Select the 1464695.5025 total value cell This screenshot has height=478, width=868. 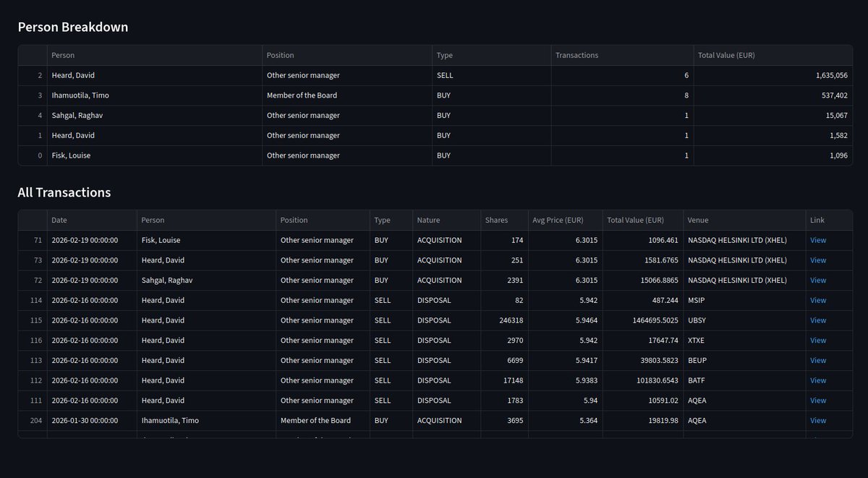[643, 320]
